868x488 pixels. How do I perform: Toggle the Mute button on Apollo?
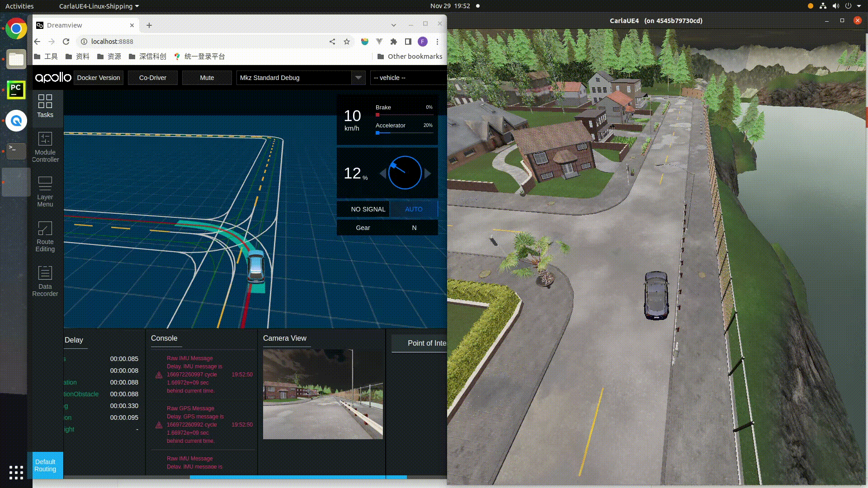[206, 77]
